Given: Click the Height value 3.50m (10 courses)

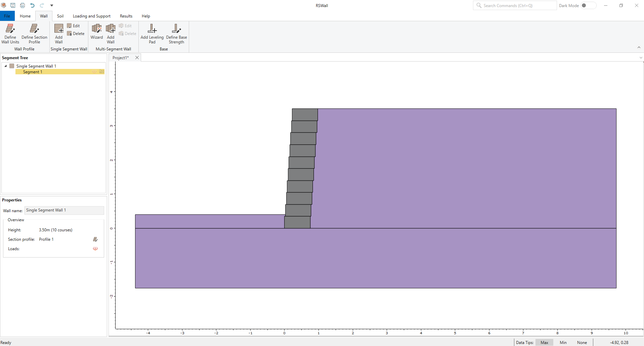Looking at the screenshot, I should [55, 230].
